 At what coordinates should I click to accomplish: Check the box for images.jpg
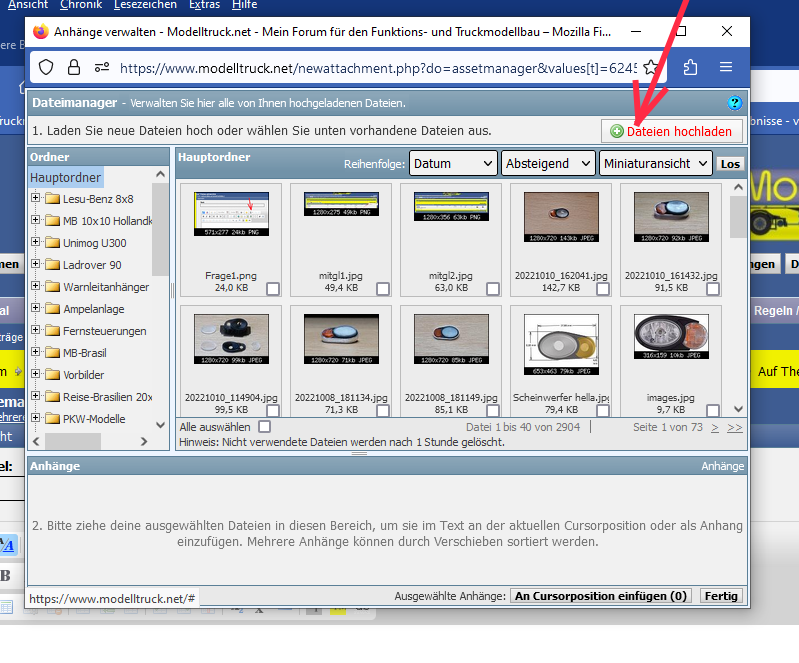pyautogui.click(x=713, y=410)
